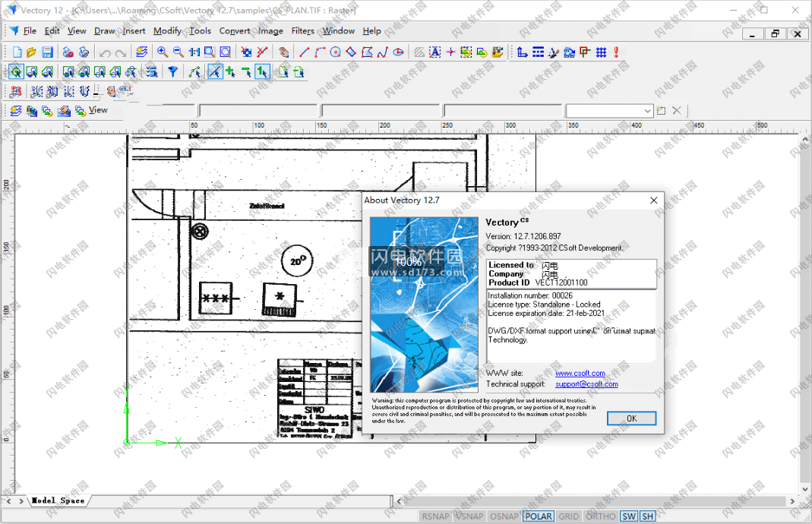Click the blue UCS axes icon
This screenshot has height=524, width=812.
[523, 52]
